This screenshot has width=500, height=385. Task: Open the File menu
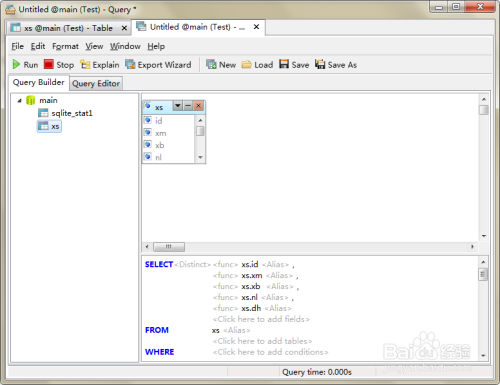click(18, 46)
